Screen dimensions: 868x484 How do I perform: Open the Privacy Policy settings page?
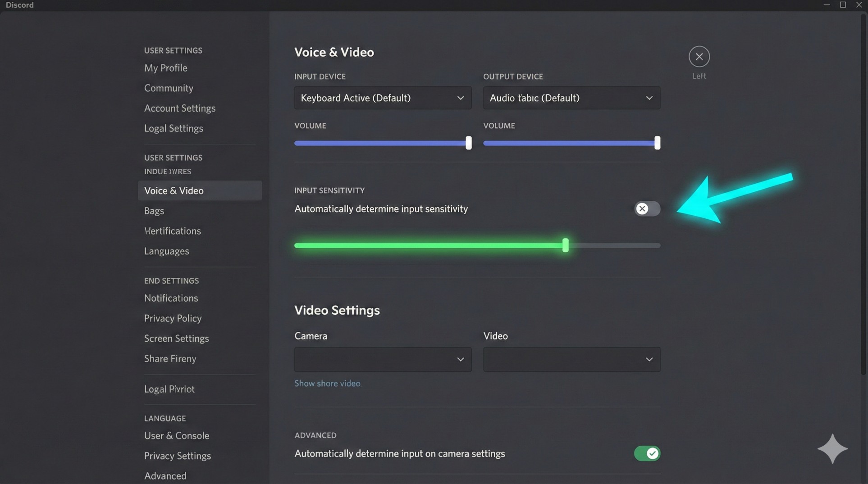[x=173, y=318]
